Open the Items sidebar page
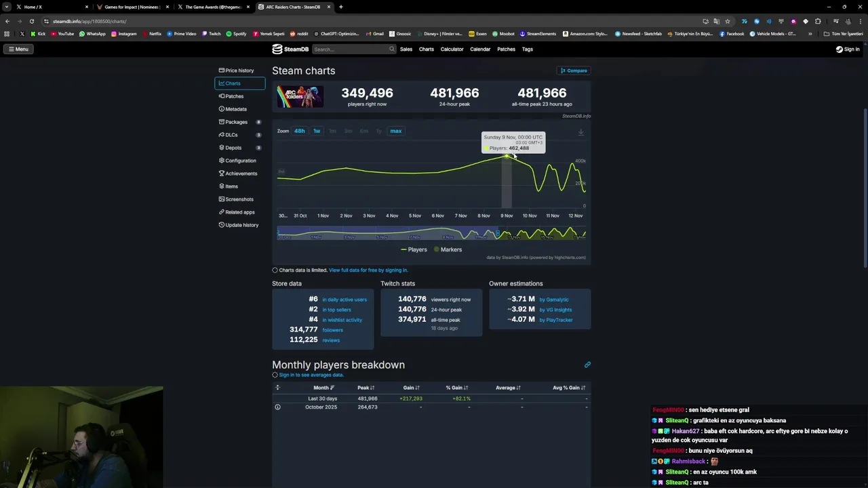 (x=228, y=186)
